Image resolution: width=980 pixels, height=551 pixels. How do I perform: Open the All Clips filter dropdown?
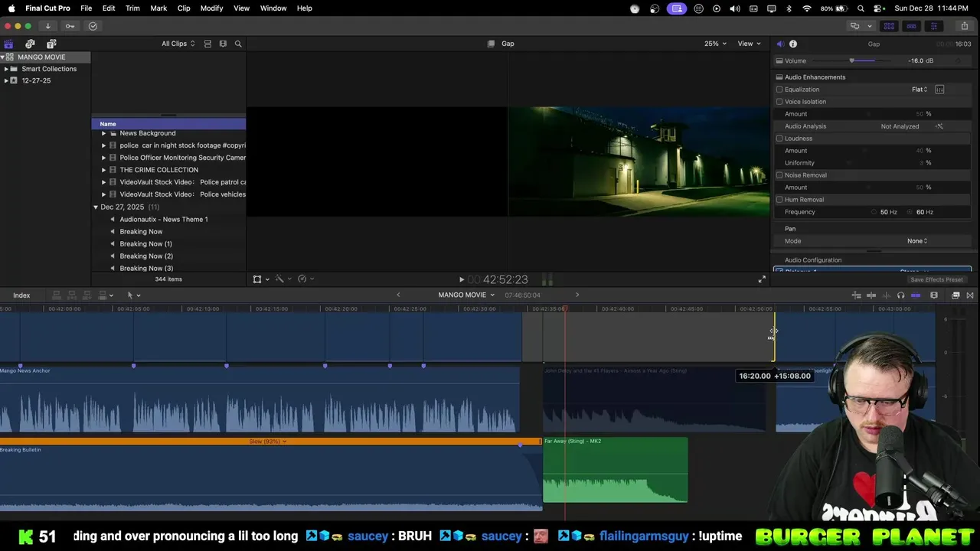[178, 44]
